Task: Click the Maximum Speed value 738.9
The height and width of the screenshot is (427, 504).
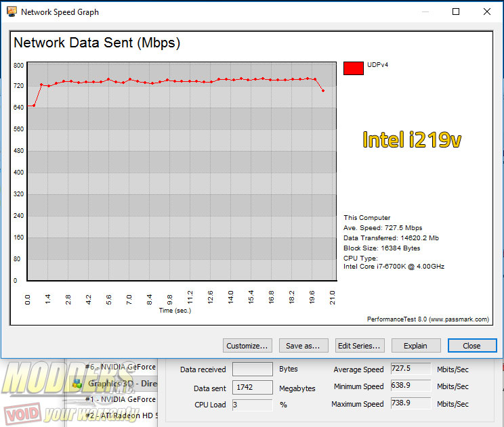Action: click(411, 403)
